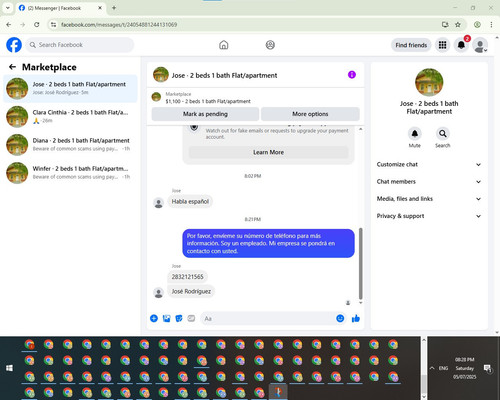Expand Chat members section
This screenshot has height=400, width=500.
click(429, 182)
